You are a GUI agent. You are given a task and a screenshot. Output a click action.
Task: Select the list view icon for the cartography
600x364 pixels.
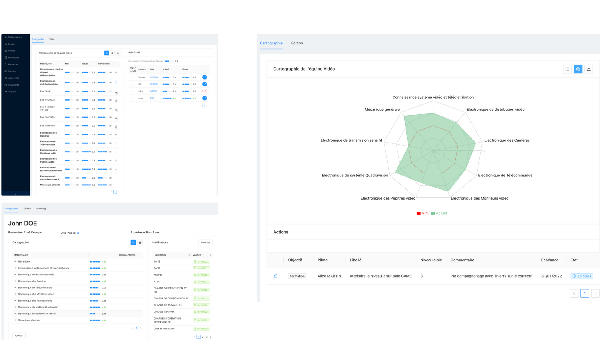(567, 69)
